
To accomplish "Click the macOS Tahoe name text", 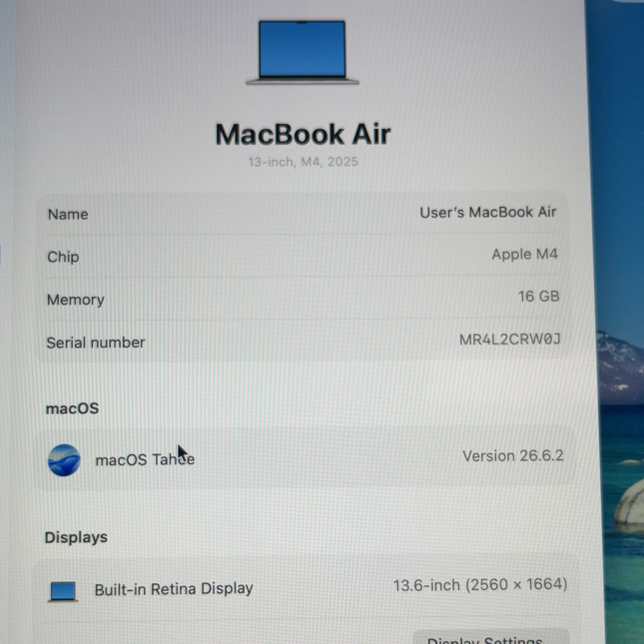I will pos(145,460).
